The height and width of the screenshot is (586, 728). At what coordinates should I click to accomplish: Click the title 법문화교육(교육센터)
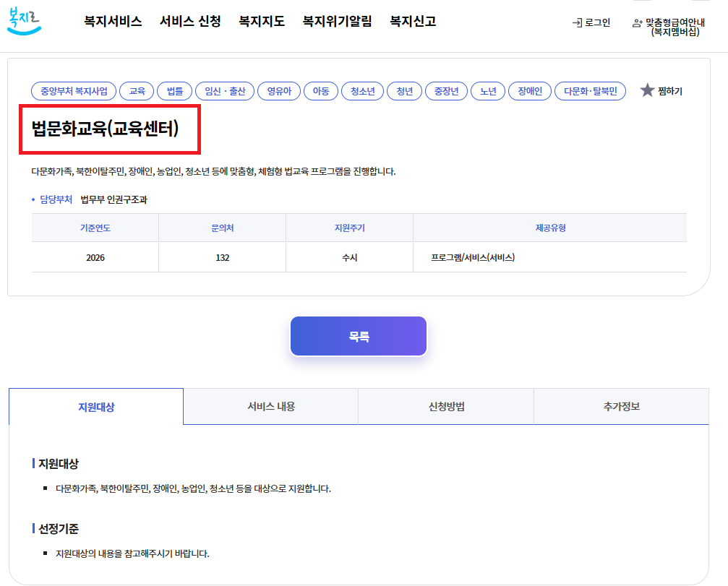tap(105, 129)
